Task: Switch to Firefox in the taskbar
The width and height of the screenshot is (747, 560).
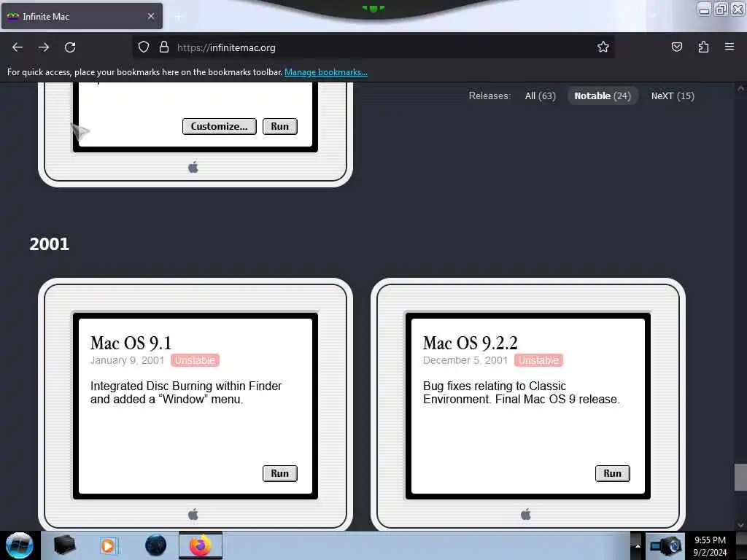Action: [x=201, y=545]
